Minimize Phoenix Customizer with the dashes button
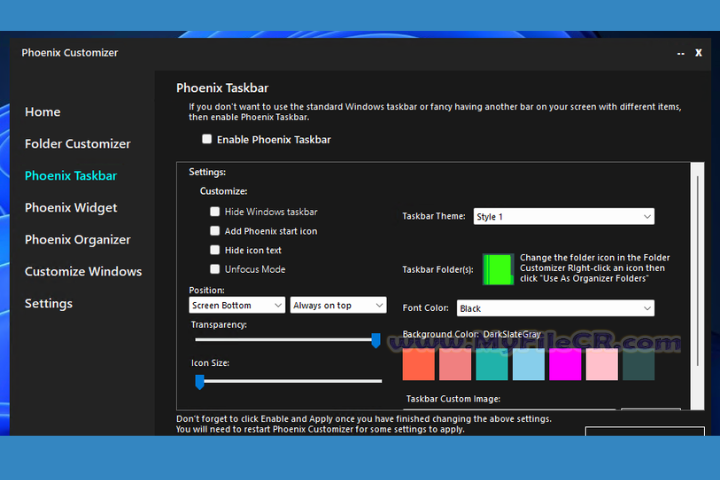The image size is (720, 480). [x=681, y=54]
